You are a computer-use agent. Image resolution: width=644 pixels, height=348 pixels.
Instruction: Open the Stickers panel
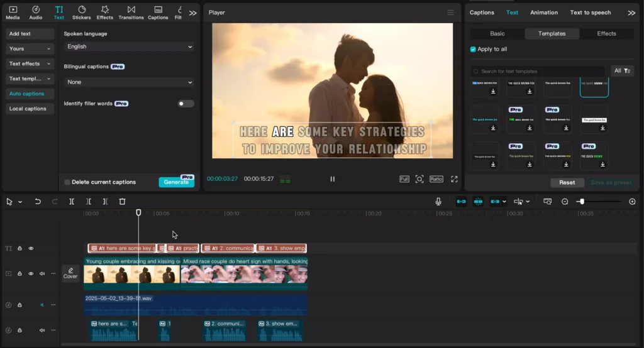tap(81, 13)
